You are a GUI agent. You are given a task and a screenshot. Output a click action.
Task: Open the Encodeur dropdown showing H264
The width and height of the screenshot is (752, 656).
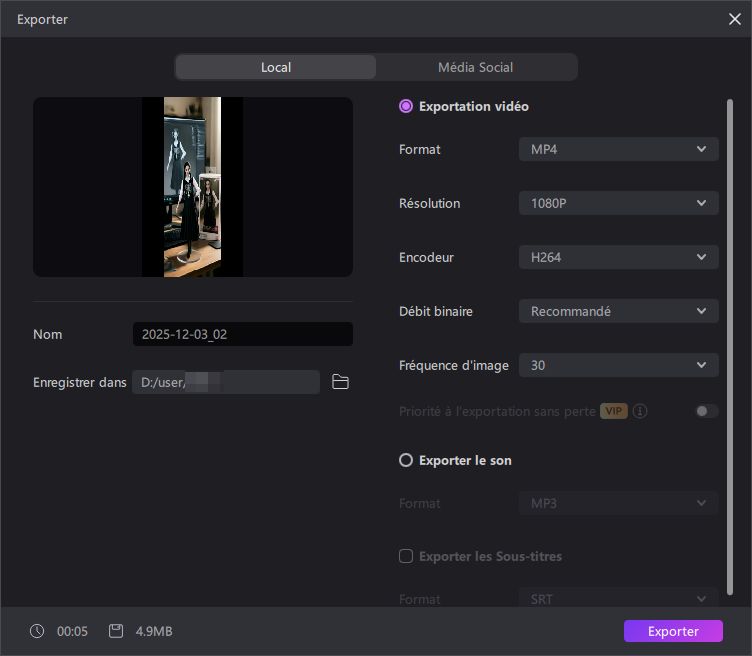(618, 258)
